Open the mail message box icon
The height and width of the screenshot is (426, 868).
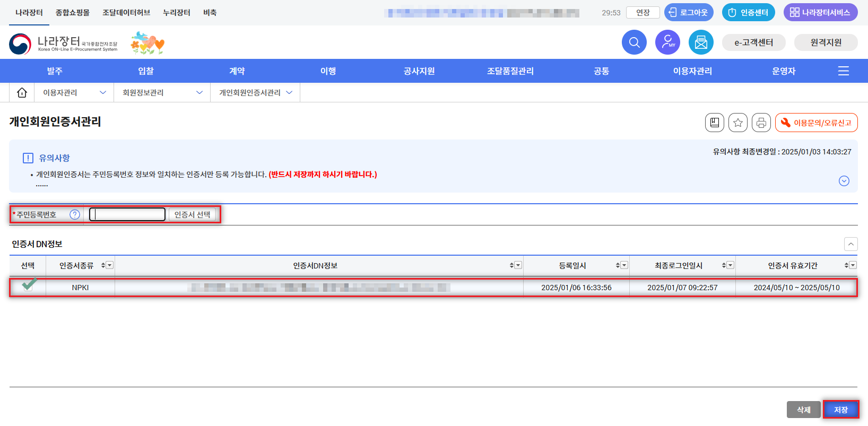coord(701,42)
